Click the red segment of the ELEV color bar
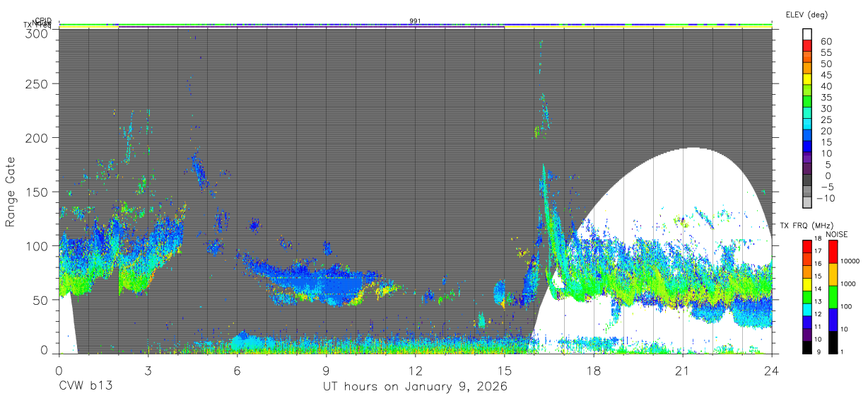The height and width of the screenshot is (401, 868). coord(808,45)
